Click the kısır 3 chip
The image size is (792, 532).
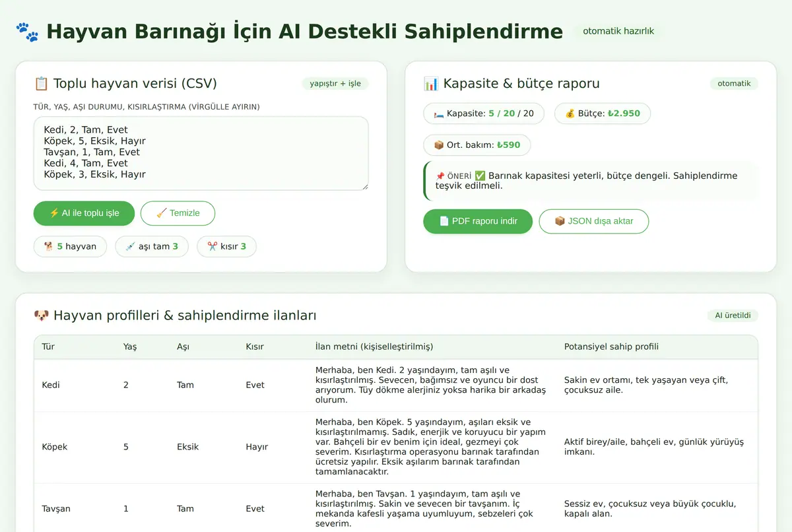[227, 246]
